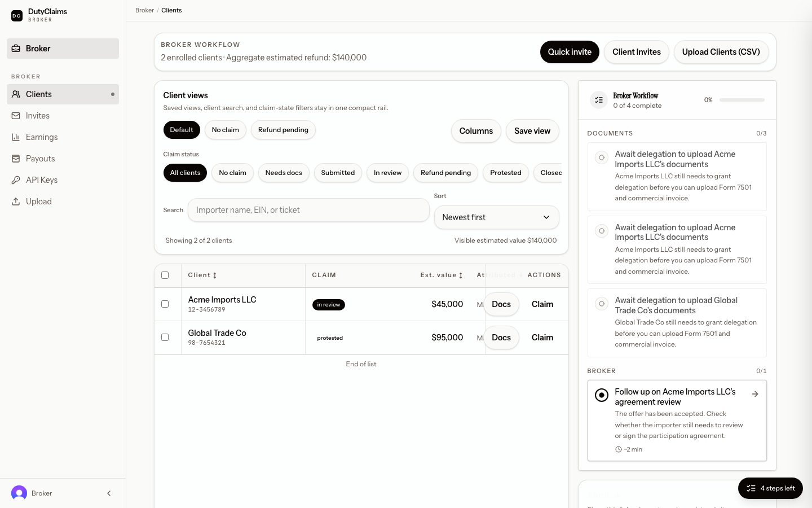Click the Broker Workflow checklist icon
Screen dimensions: 812x508
[x=599, y=100]
